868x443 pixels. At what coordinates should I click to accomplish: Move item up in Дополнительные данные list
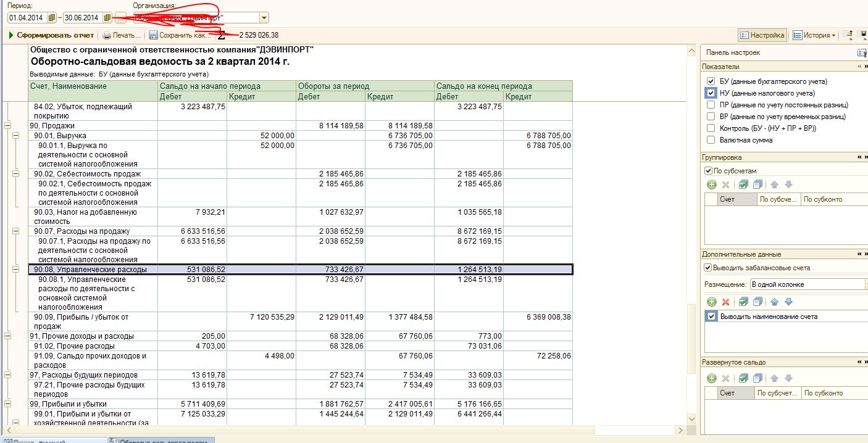(774, 302)
